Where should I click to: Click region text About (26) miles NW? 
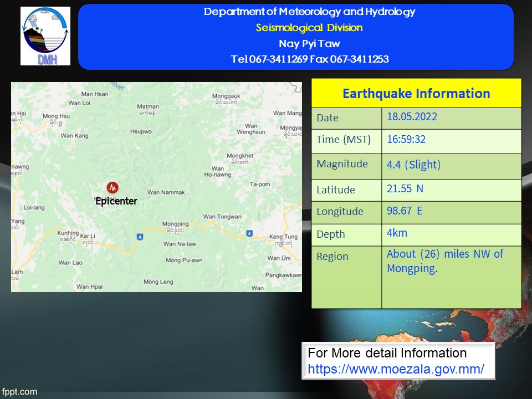click(x=445, y=254)
